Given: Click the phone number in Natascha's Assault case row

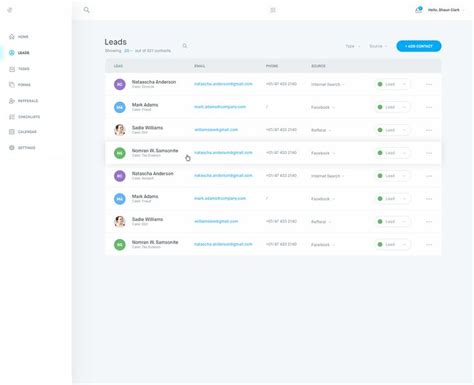Looking at the screenshot, I should tap(281, 176).
